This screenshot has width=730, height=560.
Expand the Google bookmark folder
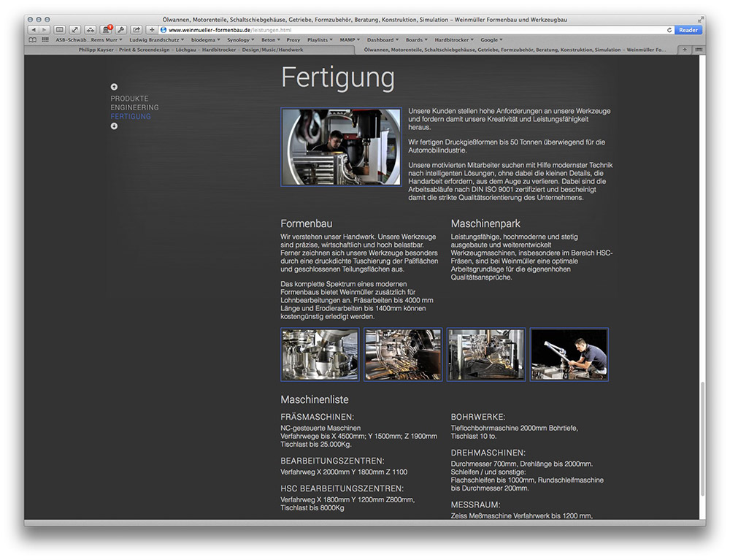click(x=491, y=40)
